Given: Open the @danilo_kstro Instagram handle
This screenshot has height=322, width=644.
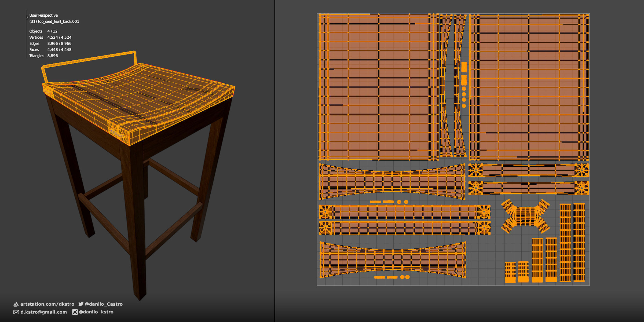Looking at the screenshot, I should coord(96,312).
